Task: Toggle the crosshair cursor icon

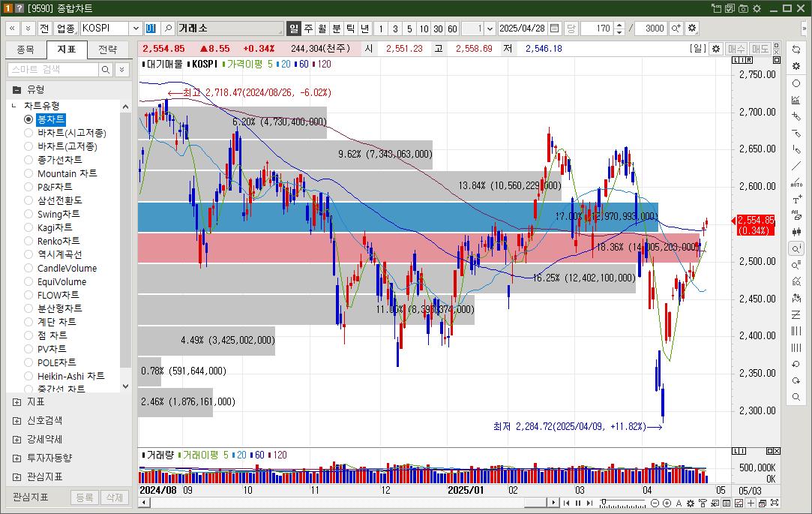Action: coord(751,503)
